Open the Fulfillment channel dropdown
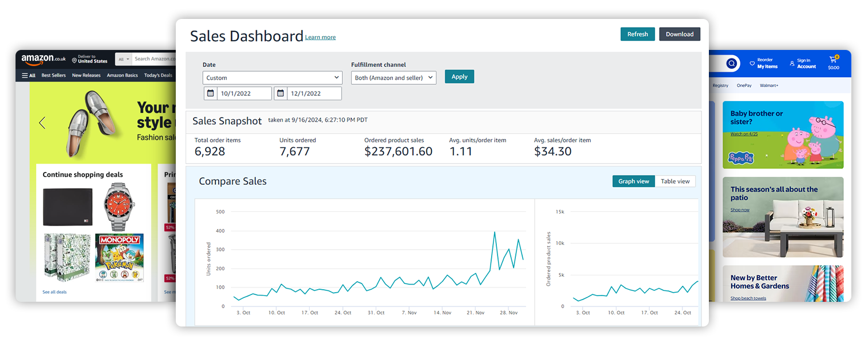This screenshot has height=342, width=868. tap(394, 77)
